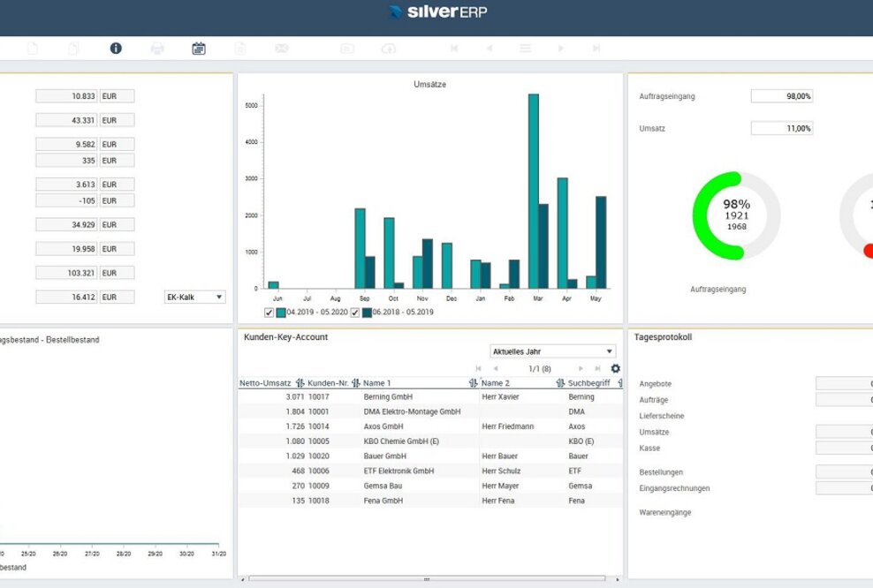Image resolution: width=873 pixels, height=588 pixels.
Task: Click the sort icon beside Netto-Umsatz
Action: click(x=300, y=383)
